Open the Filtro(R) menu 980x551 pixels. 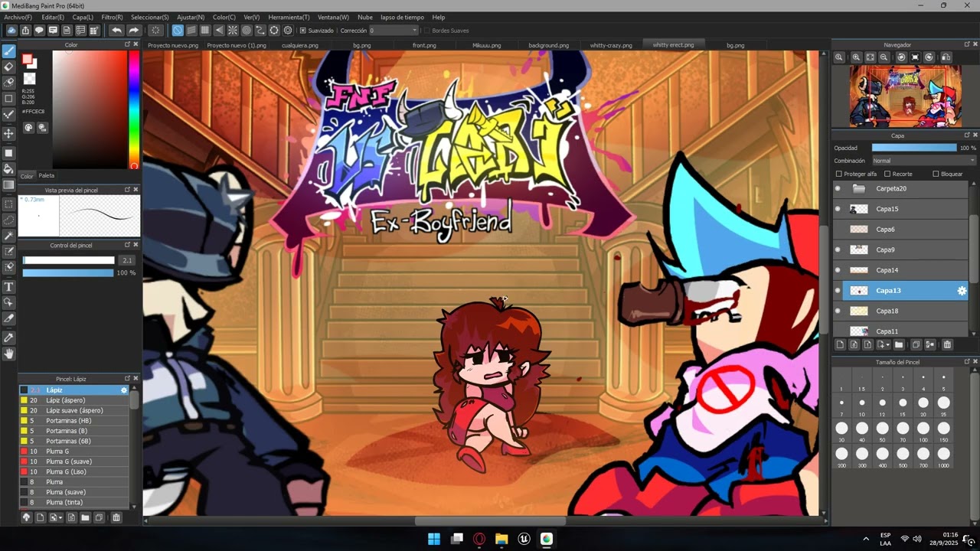coord(112,17)
